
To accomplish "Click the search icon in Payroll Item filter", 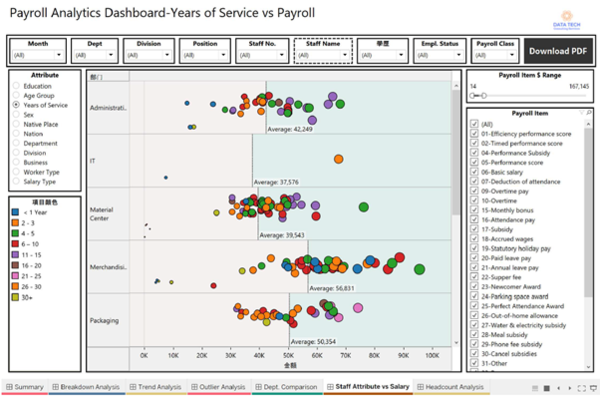I will (x=589, y=113).
